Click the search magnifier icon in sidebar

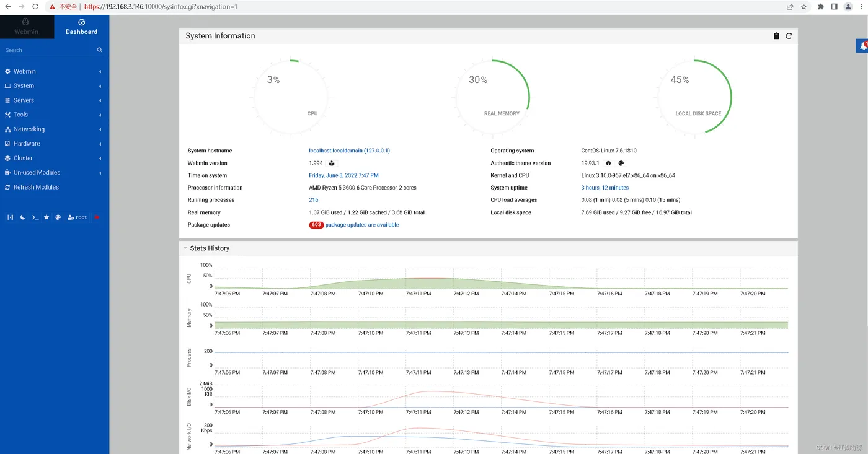point(100,50)
